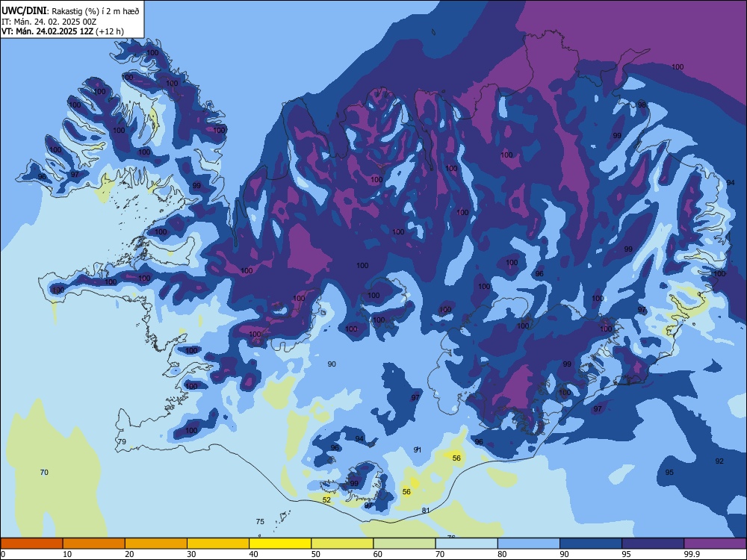Select the purple above-99.9 legend swatch
This screenshot has width=747, height=560.
pyautogui.click(x=715, y=544)
